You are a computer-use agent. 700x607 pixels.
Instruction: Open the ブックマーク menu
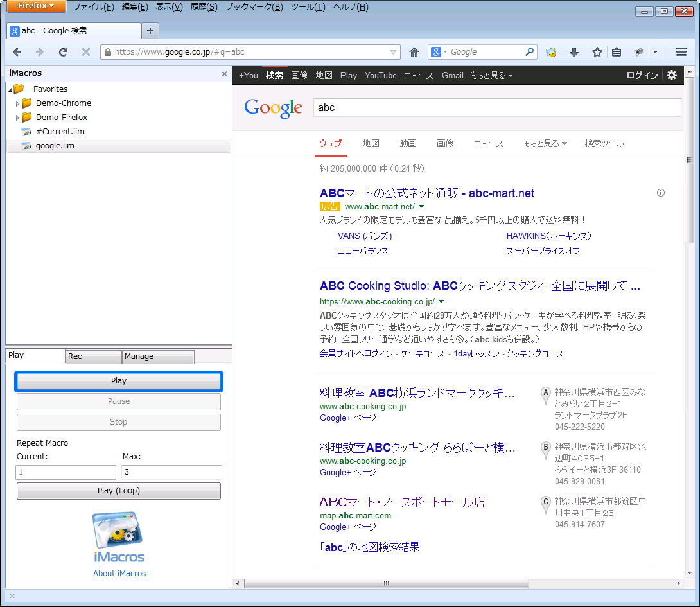tap(254, 7)
